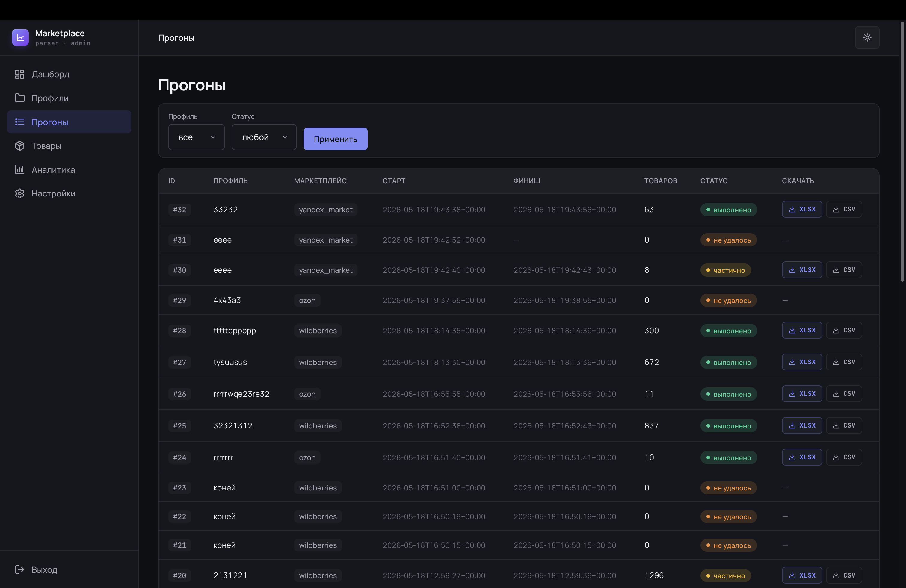906x588 pixels.
Task: Download CSV for run #32
Action: [844, 209]
